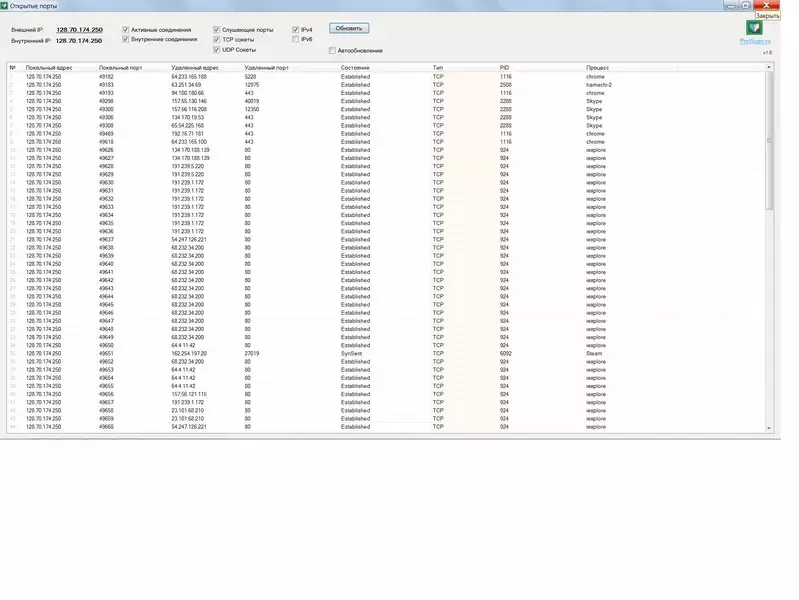The height and width of the screenshot is (600, 799).
Task: Click local port 49300
Action: click(106, 109)
